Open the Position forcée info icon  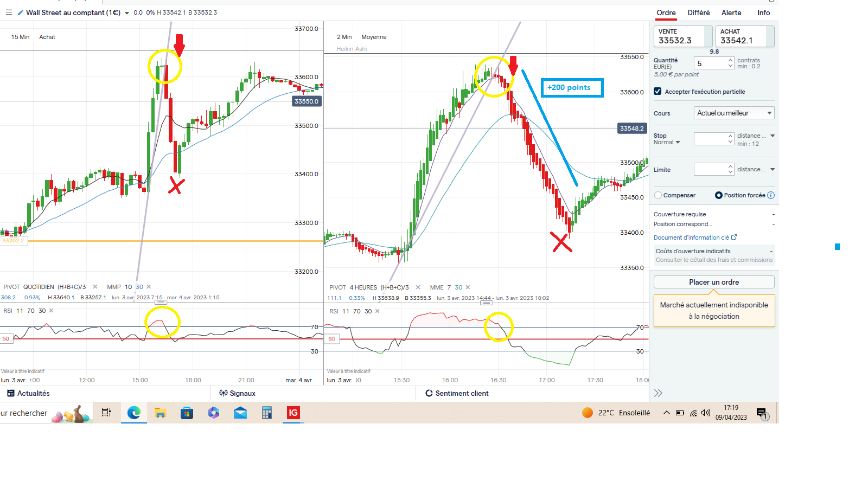tap(771, 195)
